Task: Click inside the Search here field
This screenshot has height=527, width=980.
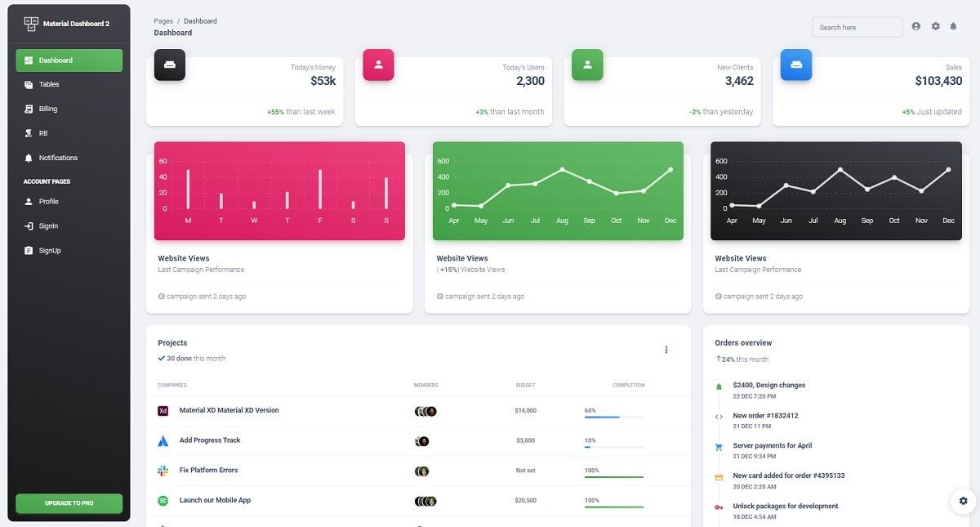Action: coord(856,27)
